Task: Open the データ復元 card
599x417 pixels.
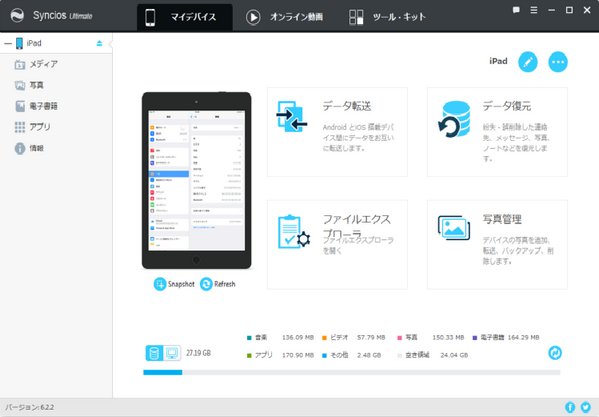Action: (497, 132)
